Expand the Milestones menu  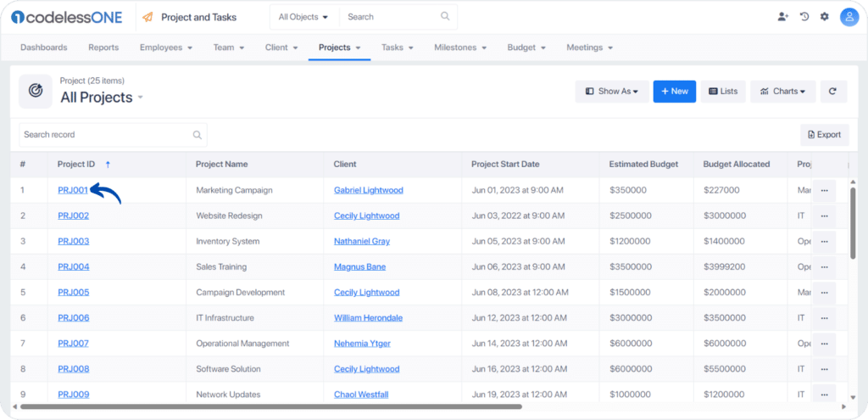coord(460,48)
